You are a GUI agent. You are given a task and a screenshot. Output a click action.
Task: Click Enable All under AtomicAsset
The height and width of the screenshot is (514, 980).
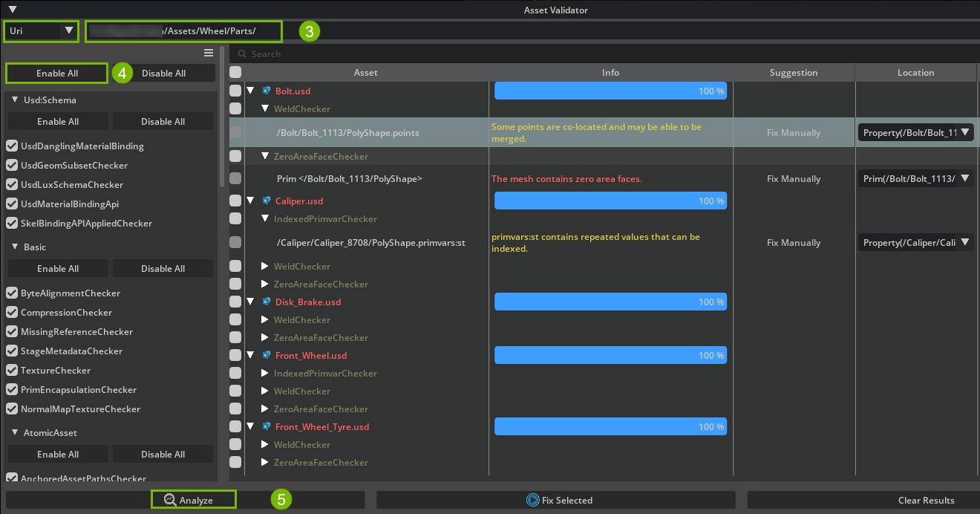coord(58,454)
